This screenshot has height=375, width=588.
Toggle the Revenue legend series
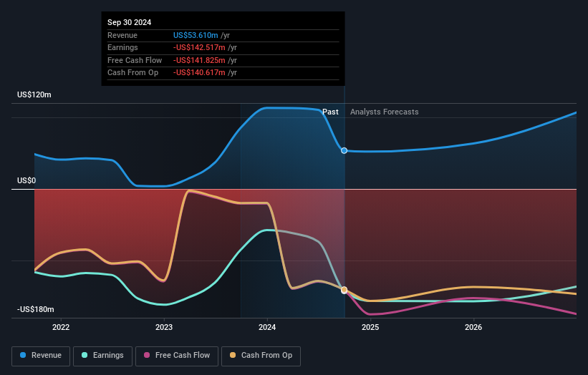[x=41, y=356]
